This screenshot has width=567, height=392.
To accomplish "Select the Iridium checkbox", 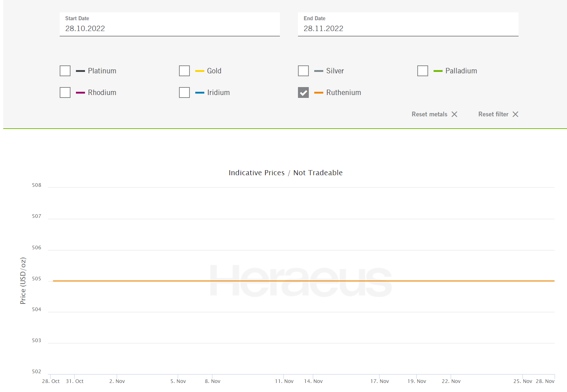I will point(184,92).
